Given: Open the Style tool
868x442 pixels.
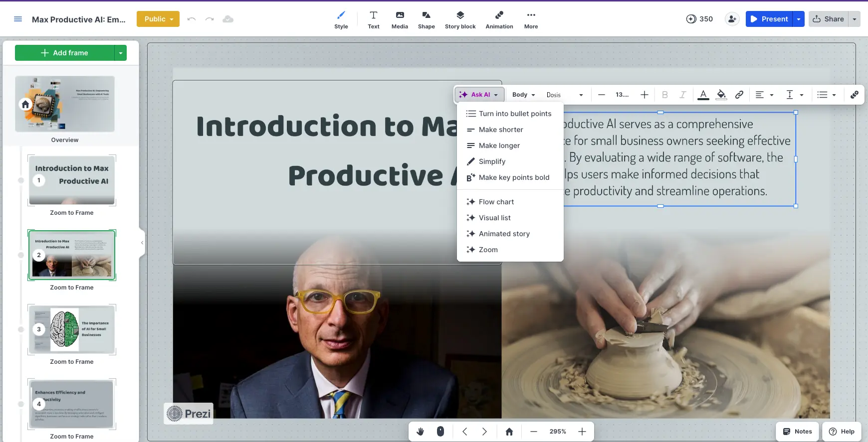Looking at the screenshot, I should click(x=341, y=20).
